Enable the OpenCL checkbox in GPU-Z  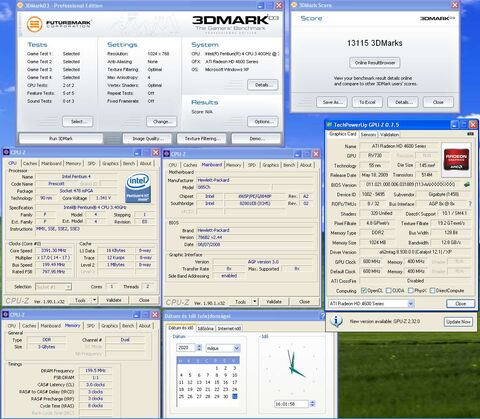pyautogui.click(x=364, y=291)
